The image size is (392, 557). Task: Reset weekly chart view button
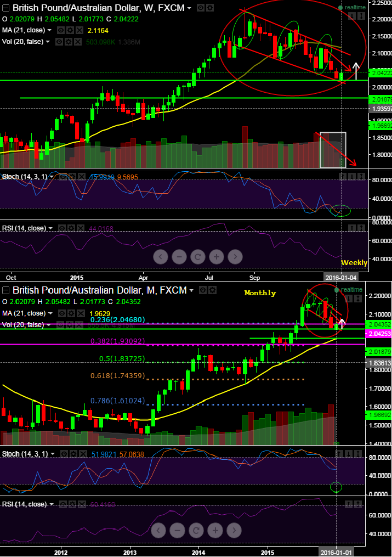point(198,256)
